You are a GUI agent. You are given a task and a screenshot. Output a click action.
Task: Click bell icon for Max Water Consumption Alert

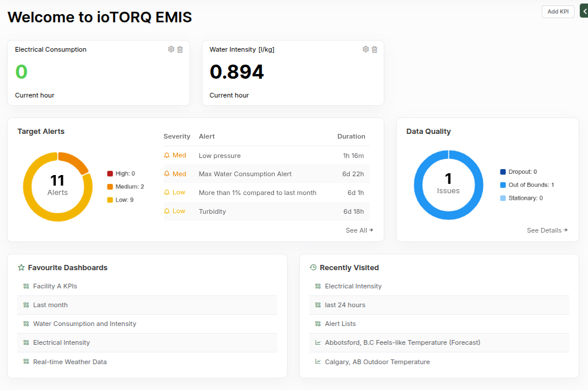pos(167,174)
